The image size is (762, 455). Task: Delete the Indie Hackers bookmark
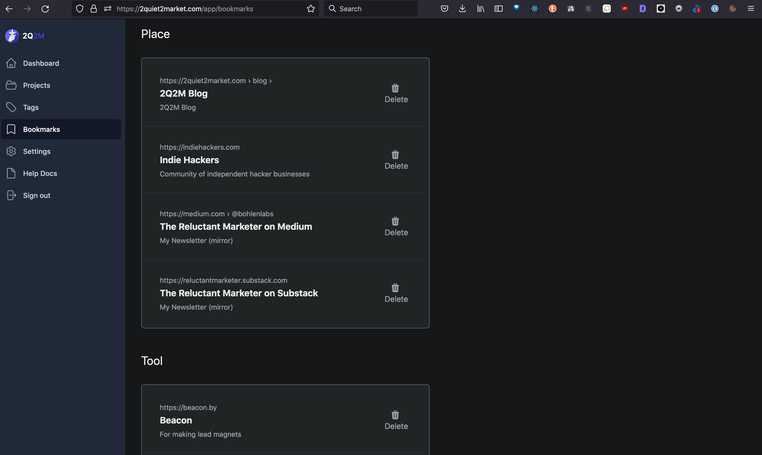[396, 160]
